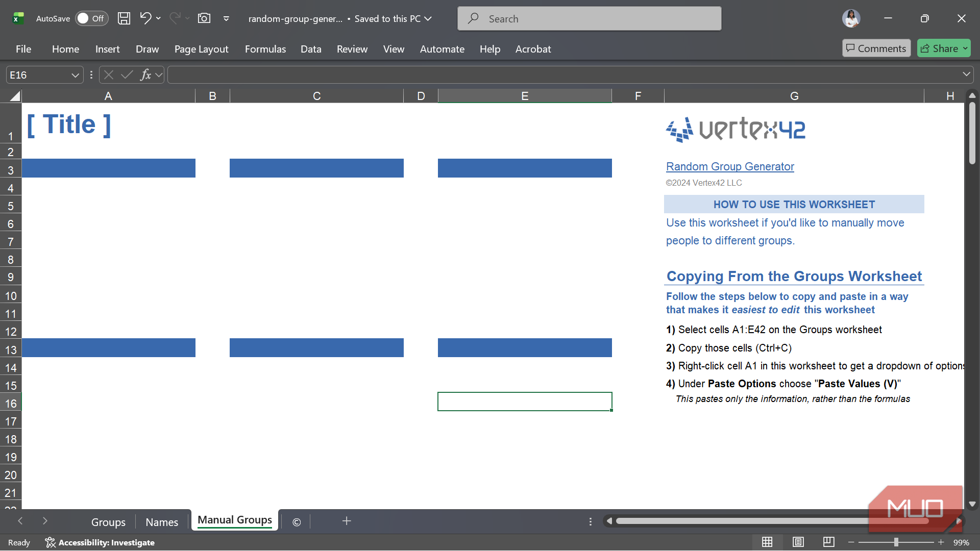Click the next sheet navigation arrow
Viewport: 980px width, 551px height.
click(45, 521)
